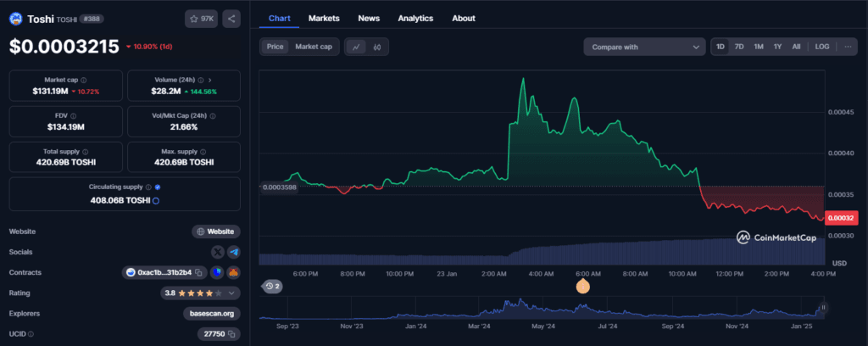
Task: Click the verified badge beside Circulating supply
Action: (158, 187)
